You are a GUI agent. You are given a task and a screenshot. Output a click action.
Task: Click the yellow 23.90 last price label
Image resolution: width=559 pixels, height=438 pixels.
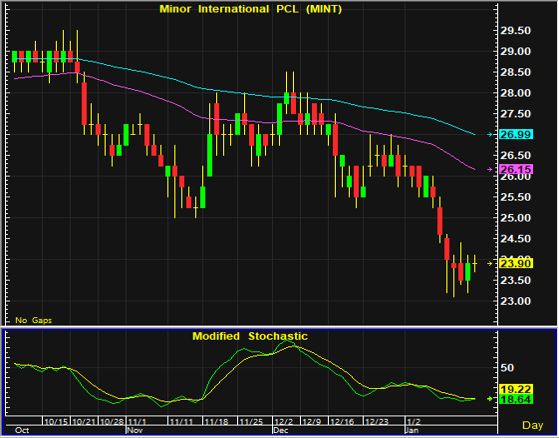(x=516, y=263)
